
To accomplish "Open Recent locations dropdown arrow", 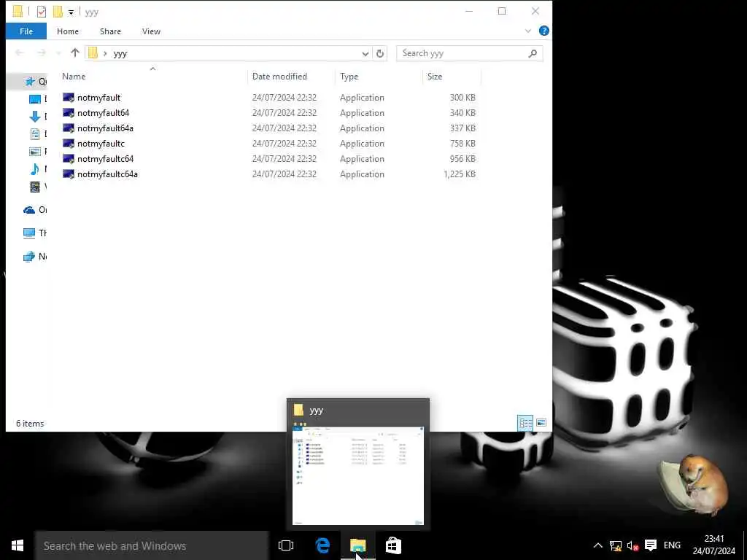I will point(58,52).
